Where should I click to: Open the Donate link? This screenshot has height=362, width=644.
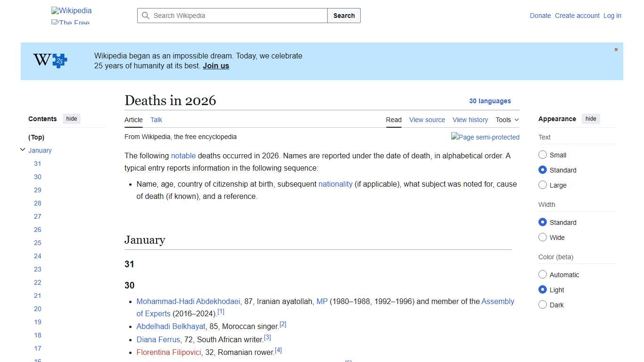tap(540, 16)
